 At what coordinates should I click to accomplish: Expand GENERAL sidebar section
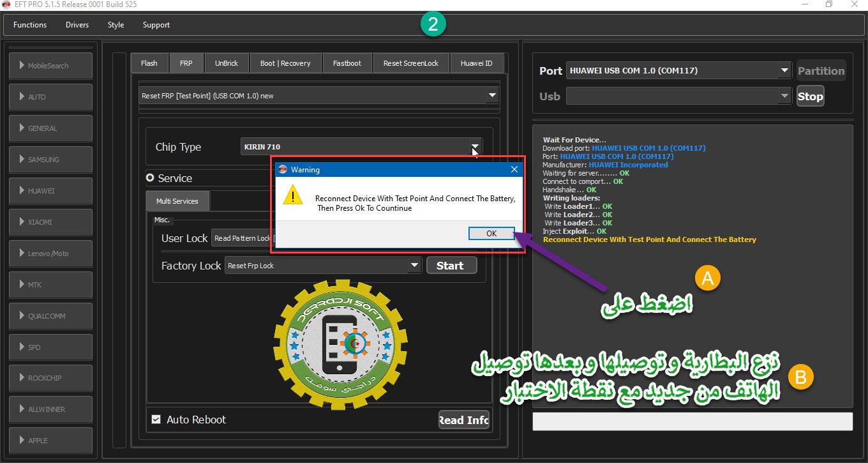click(x=50, y=128)
